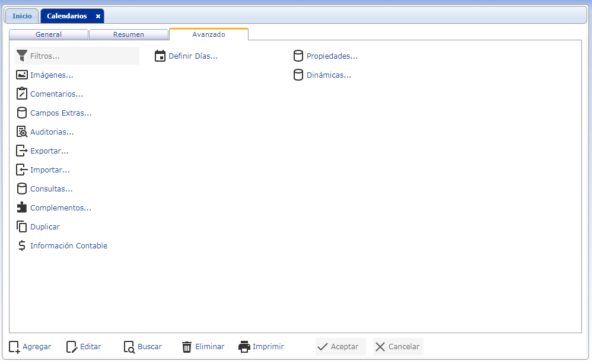Click the pencil document icon beside Editar
The width and height of the screenshot is (592, 364).
coord(72,347)
